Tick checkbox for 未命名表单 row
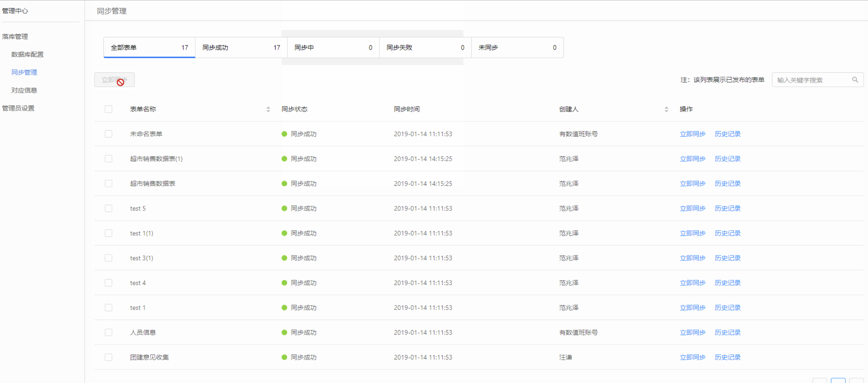The height and width of the screenshot is (392, 868). coord(108,134)
